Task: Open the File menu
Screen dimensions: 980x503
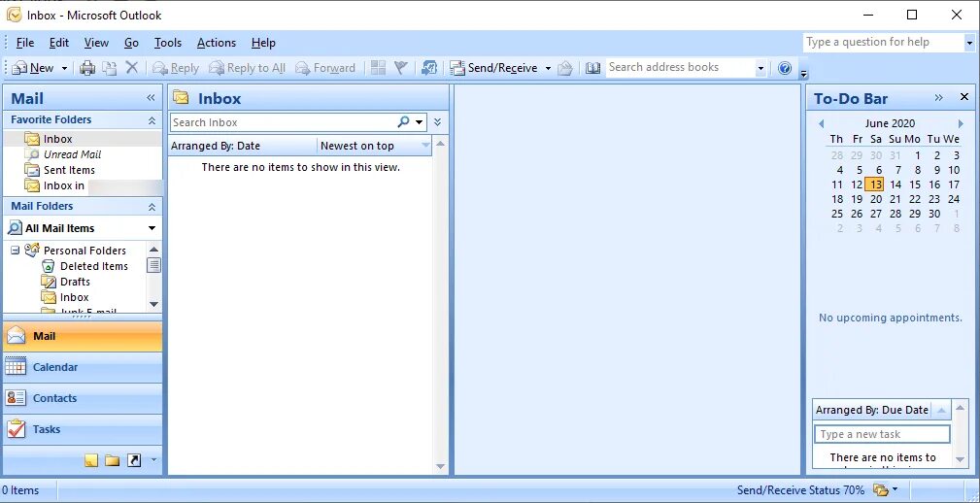Action: point(25,43)
